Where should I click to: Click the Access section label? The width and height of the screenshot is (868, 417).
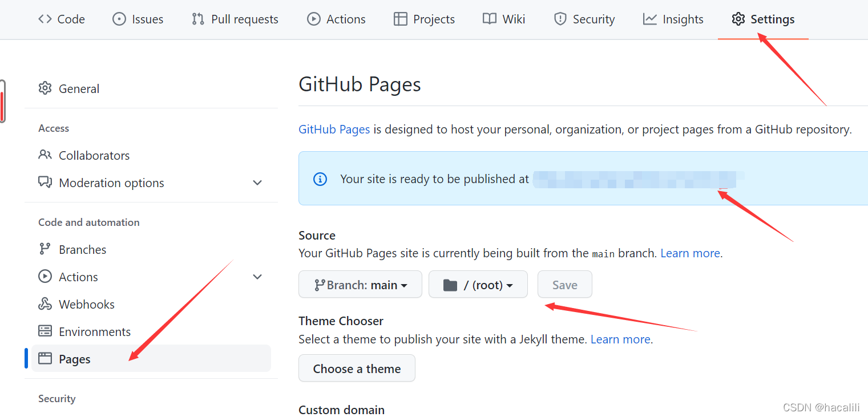pyautogui.click(x=54, y=128)
